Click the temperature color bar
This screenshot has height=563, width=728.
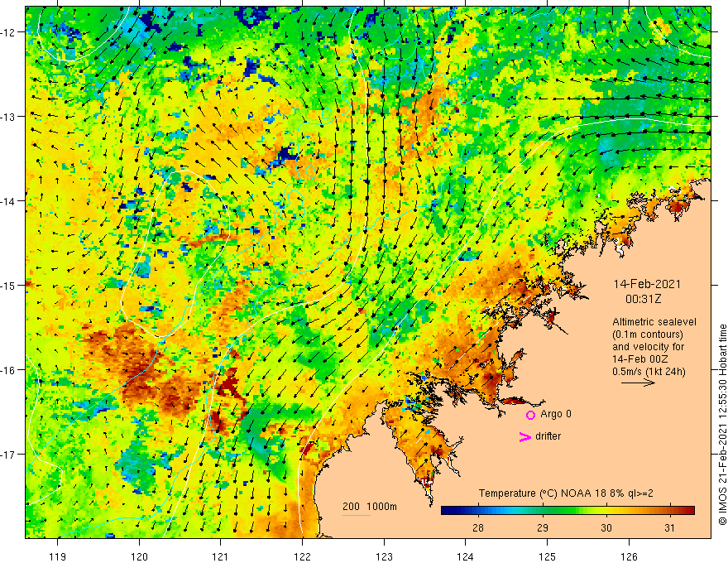568,511
